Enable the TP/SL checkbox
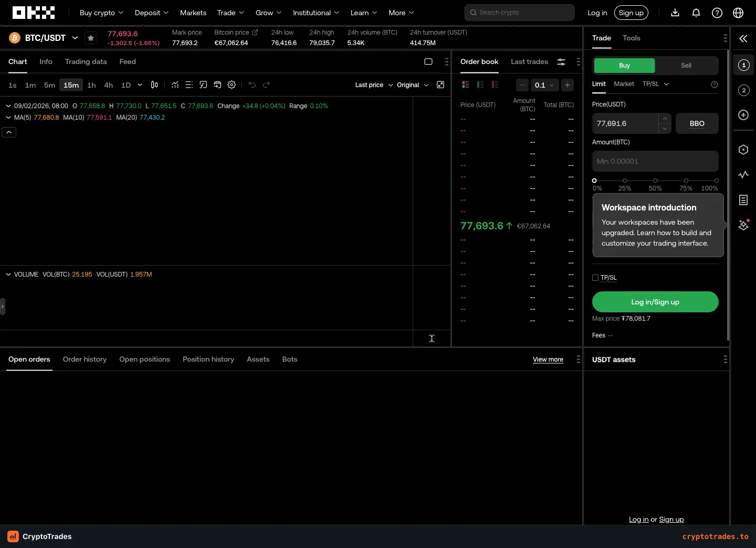Viewport: 756px width, 548px height. pos(595,278)
